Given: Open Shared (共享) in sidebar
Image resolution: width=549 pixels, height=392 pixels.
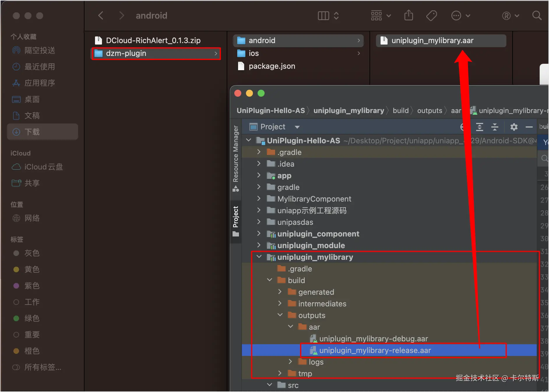Looking at the screenshot, I should point(43,183).
